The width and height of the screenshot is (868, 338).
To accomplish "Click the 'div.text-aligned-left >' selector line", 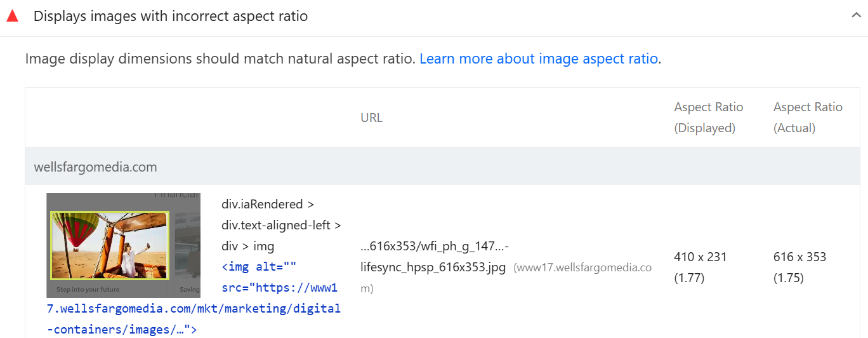I will click(281, 225).
